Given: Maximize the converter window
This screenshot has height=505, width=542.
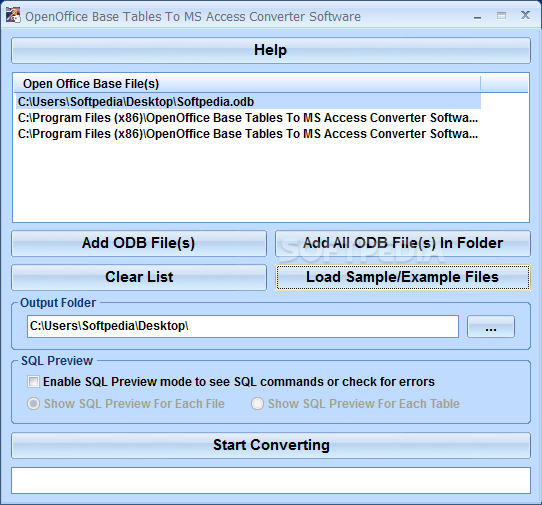Looking at the screenshot, I should click(x=501, y=16).
